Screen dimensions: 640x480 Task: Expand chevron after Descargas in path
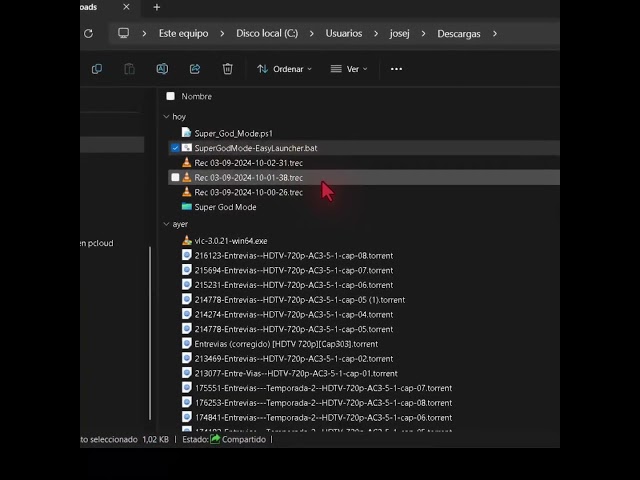tap(495, 33)
